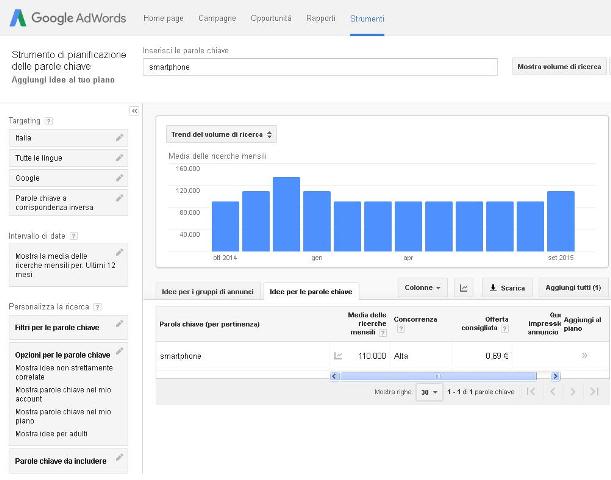This screenshot has height=480, width=611.
Task: Open Trend del volume di ricerca dropdown
Action: point(221,134)
